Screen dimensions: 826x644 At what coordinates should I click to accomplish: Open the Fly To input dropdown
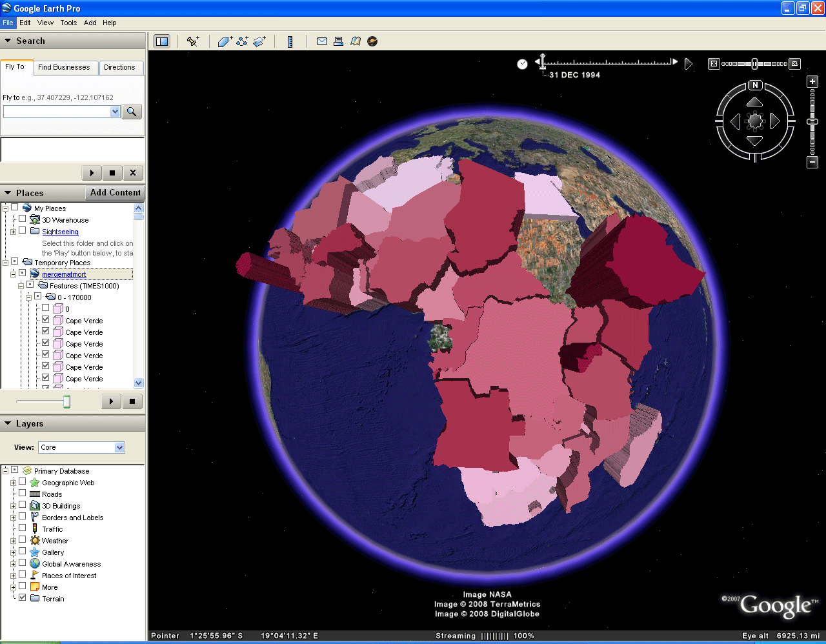[116, 112]
